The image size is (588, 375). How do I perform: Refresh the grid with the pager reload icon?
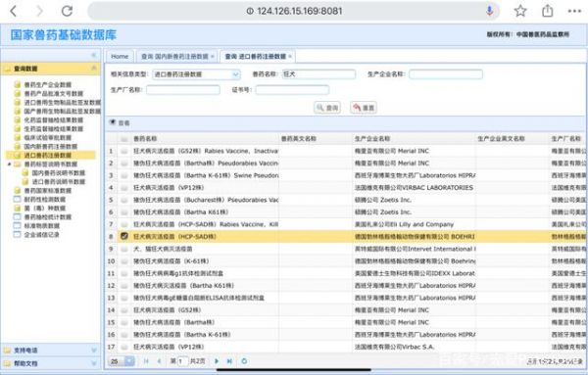click(244, 361)
